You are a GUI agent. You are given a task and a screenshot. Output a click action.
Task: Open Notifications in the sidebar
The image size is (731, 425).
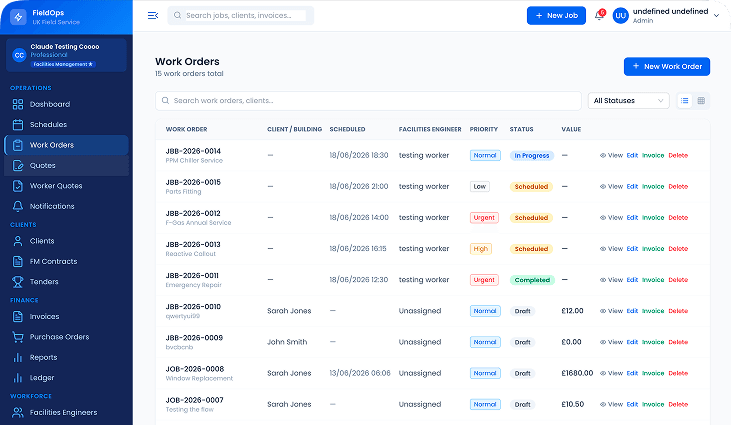(x=66, y=206)
